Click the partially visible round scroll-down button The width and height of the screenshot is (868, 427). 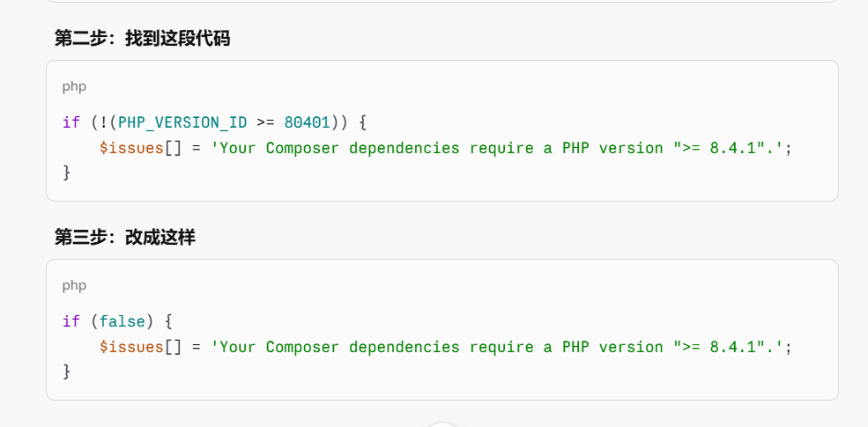coord(441,424)
